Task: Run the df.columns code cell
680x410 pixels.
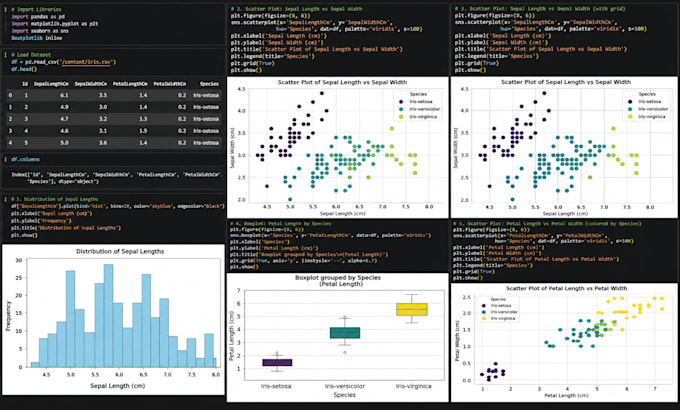Action: click(x=5, y=160)
